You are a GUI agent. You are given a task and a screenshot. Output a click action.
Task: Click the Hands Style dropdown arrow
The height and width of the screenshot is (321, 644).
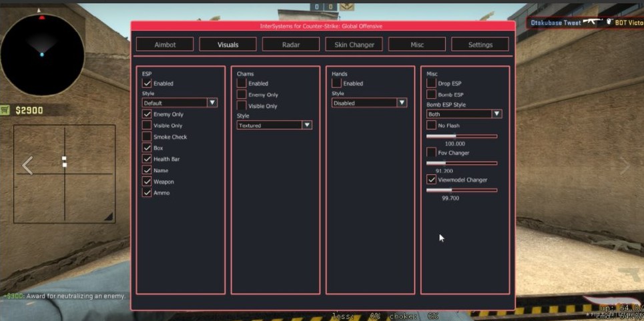[402, 103]
